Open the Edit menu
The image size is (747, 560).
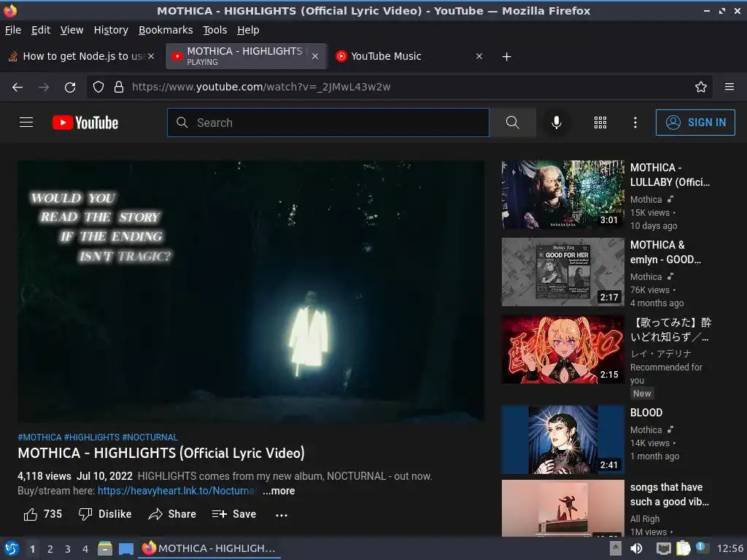pyautogui.click(x=41, y=30)
